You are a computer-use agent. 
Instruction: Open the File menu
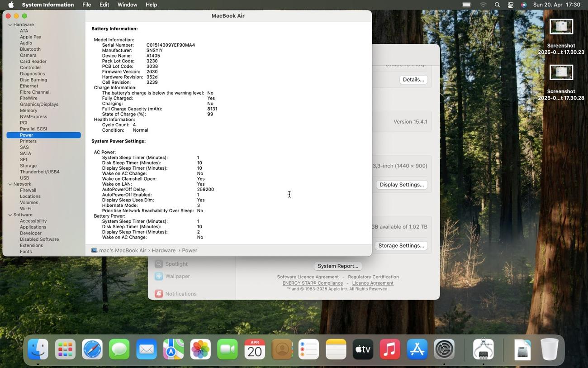86,5
